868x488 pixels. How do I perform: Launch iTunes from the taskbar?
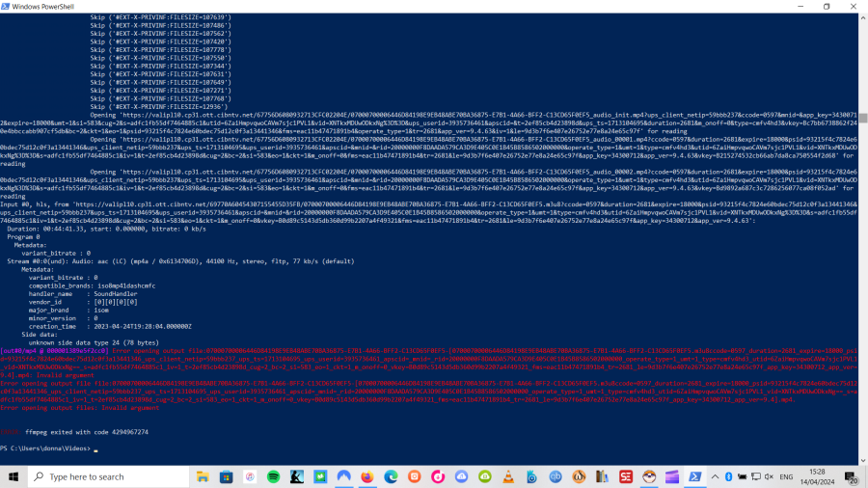click(x=250, y=477)
